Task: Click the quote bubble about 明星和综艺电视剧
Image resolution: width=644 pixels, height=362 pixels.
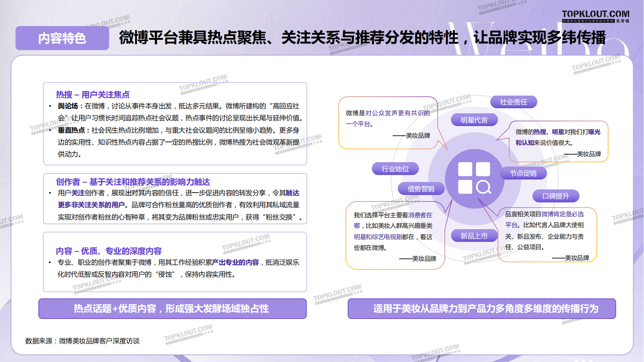Action: (x=394, y=236)
